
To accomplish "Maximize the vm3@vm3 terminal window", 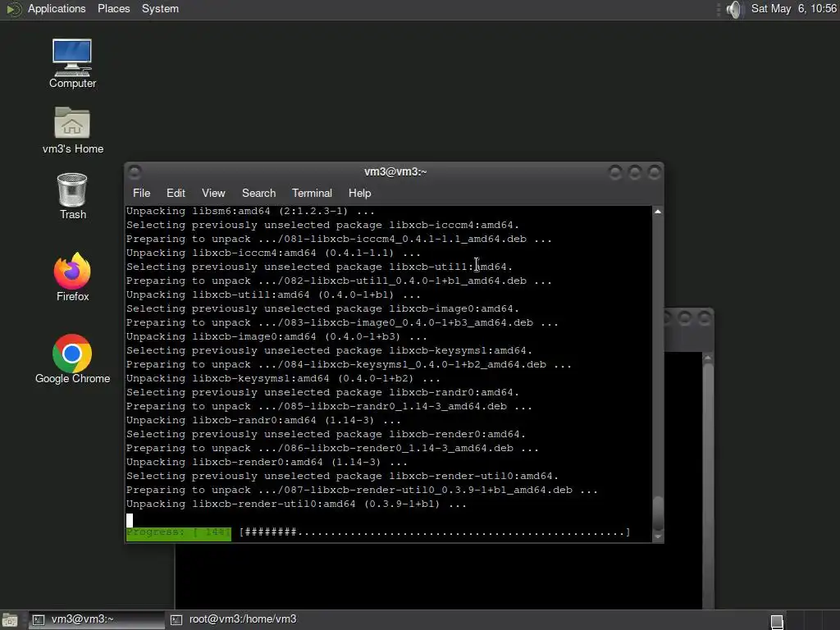I will 634,172.
